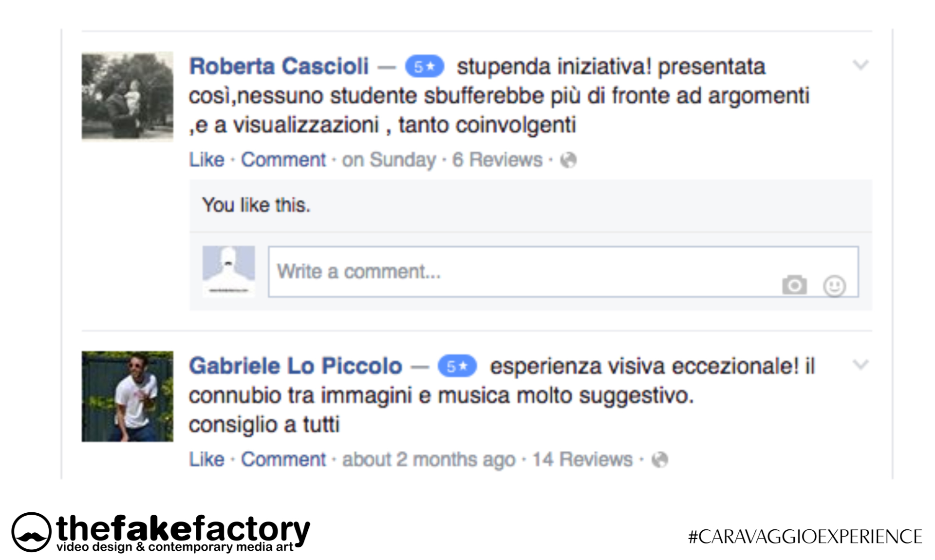This screenshot has width=935, height=560.
Task: Attach a photo using the camera icon
Action: [x=794, y=285]
